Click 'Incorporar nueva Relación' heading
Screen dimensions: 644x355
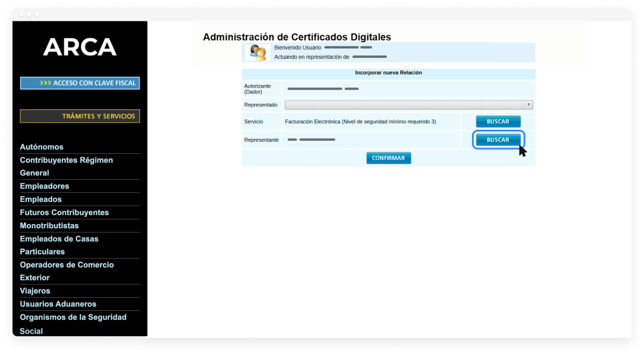(x=389, y=73)
